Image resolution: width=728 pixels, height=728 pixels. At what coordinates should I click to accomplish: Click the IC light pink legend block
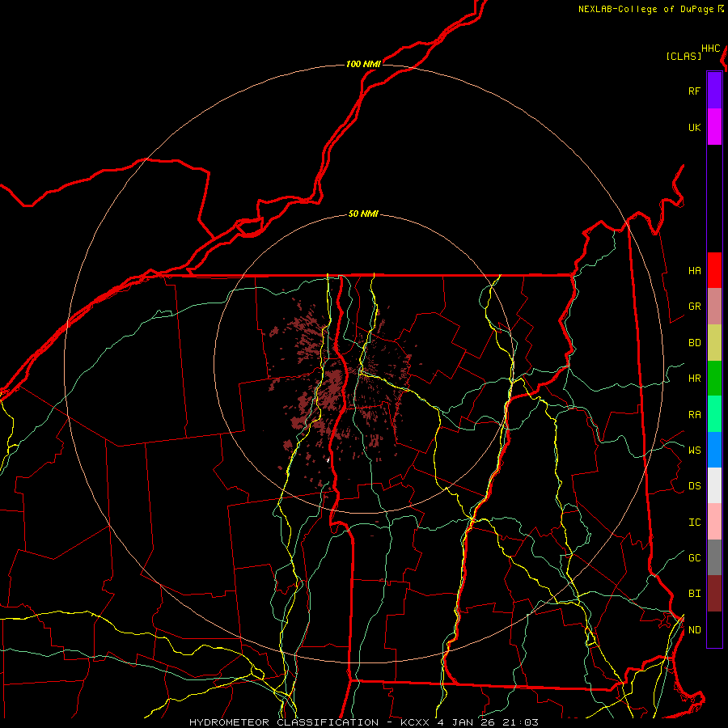714,522
